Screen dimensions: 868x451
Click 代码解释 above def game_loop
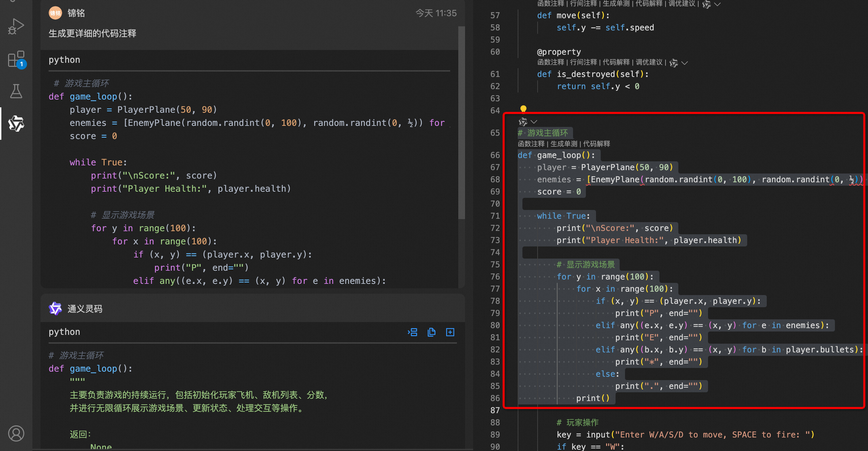(x=596, y=144)
